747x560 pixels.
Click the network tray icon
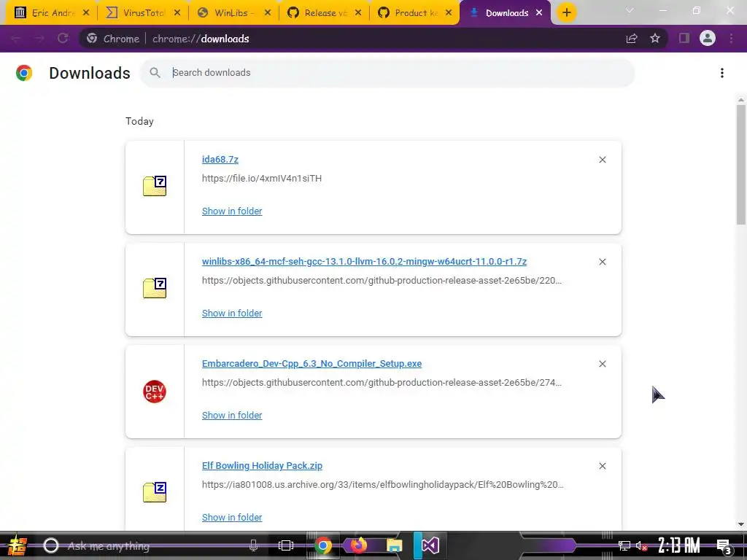(624, 545)
